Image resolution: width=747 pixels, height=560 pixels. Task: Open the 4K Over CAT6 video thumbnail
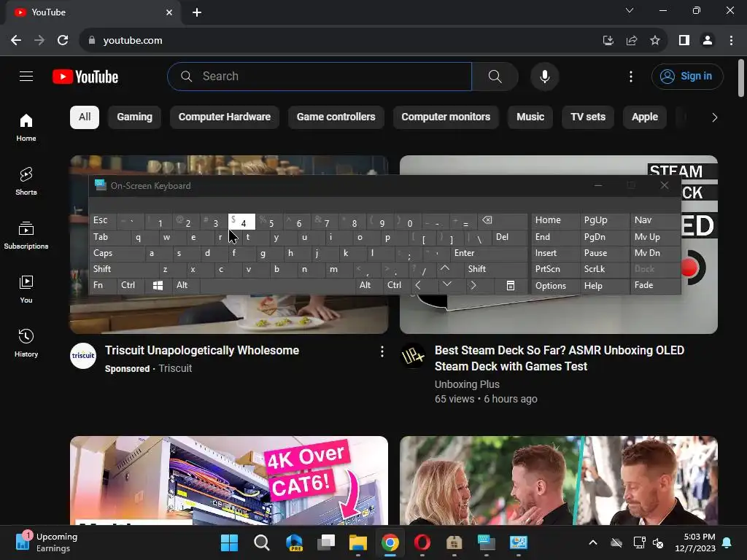point(228,481)
